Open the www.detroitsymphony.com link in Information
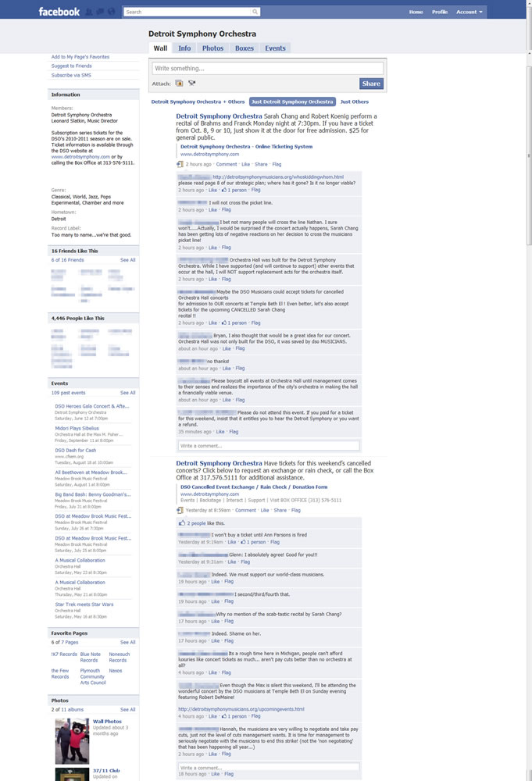Image resolution: width=532 pixels, height=781 pixels. pos(80,156)
